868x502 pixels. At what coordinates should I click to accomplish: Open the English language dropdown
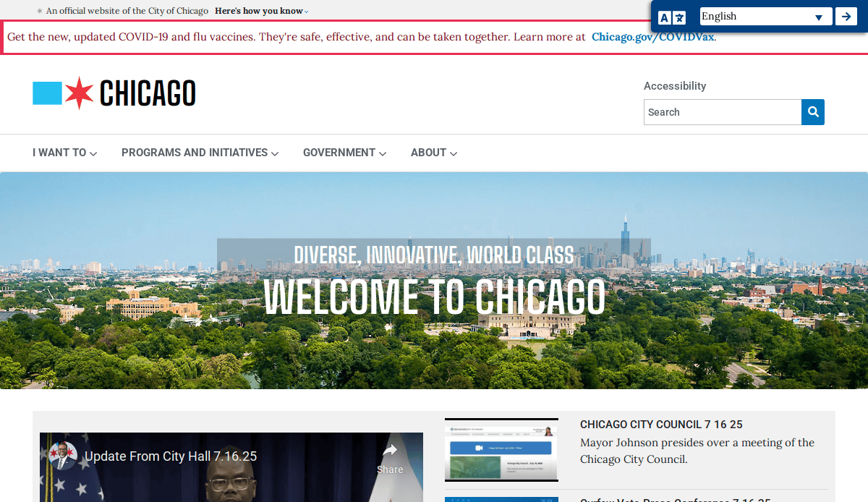(766, 17)
